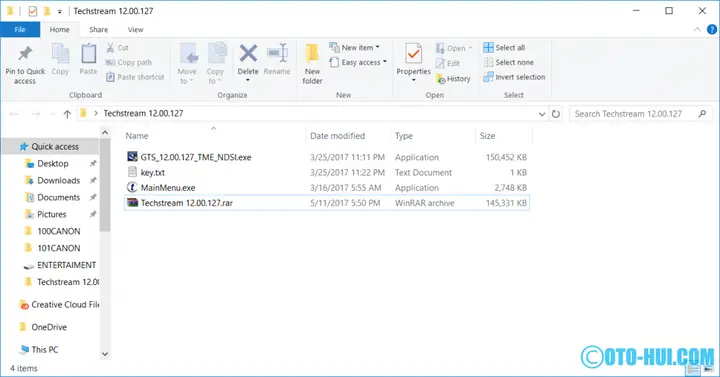The image size is (720, 377).
Task: Open recent locations dropdown arrow
Action: [x=53, y=114]
